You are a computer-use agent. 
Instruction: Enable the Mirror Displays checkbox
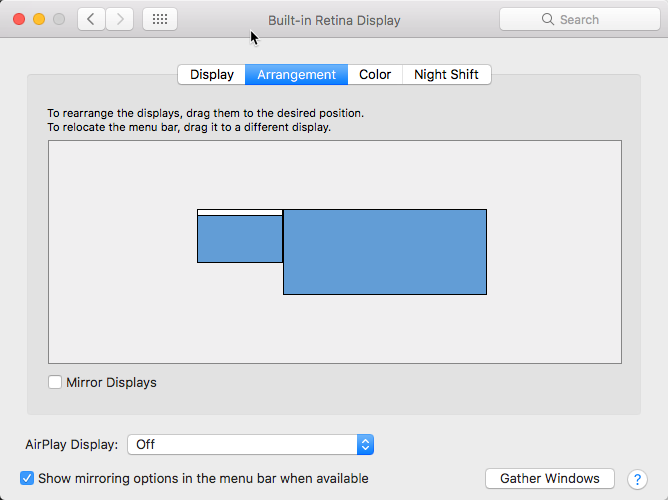pos(55,382)
